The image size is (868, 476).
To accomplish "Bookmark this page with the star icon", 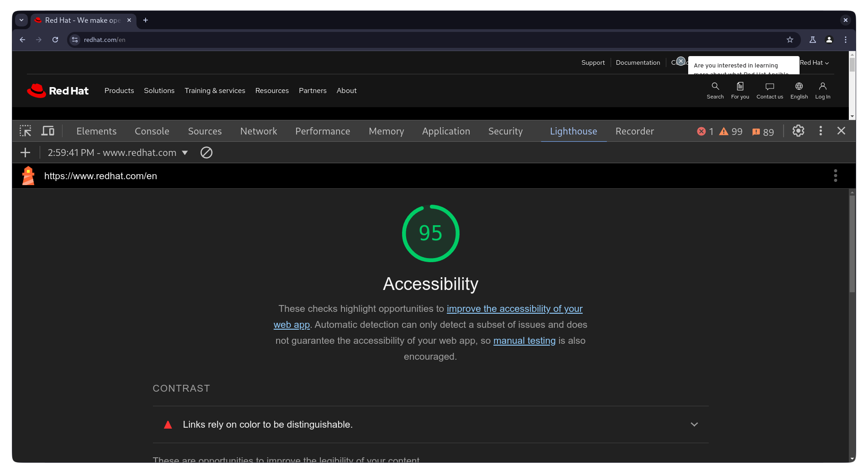I will (790, 40).
